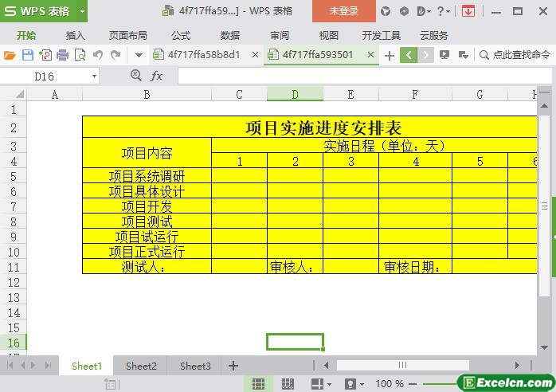Click the fx insert function icon
Viewport: 556px width, 392px height.
[x=156, y=76]
